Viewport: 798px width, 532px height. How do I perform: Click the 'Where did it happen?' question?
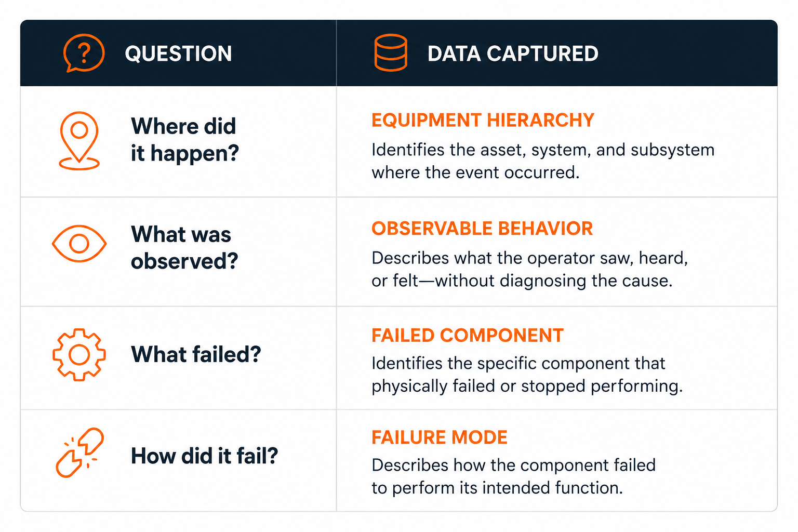tap(184, 140)
